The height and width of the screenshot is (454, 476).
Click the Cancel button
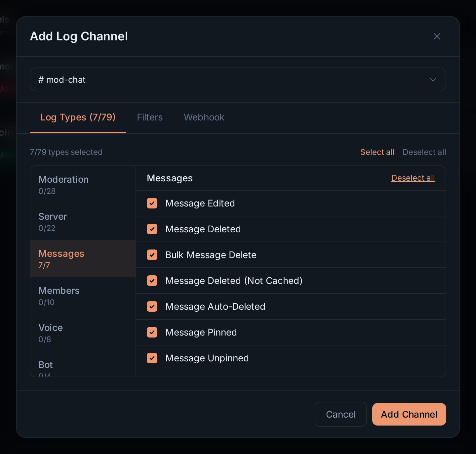click(340, 414)
